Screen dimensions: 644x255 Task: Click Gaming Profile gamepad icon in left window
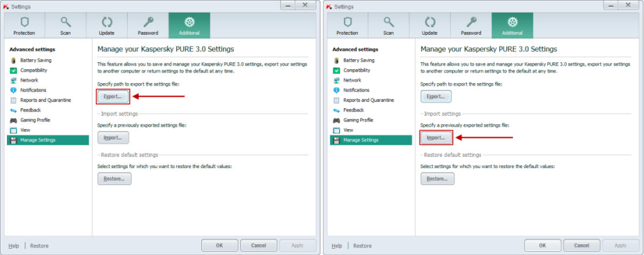click(x=14, y=120)
